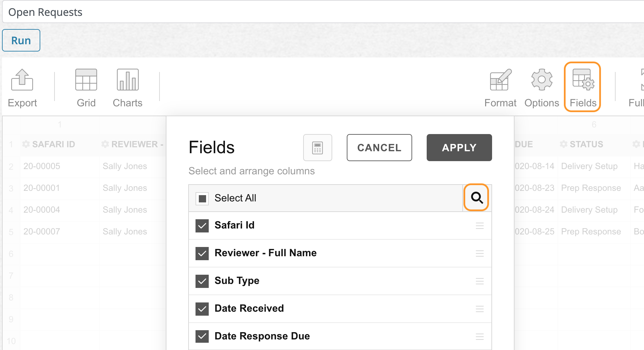
Task: Uncheck the Date Received field
Action: [x=202, y=309]
